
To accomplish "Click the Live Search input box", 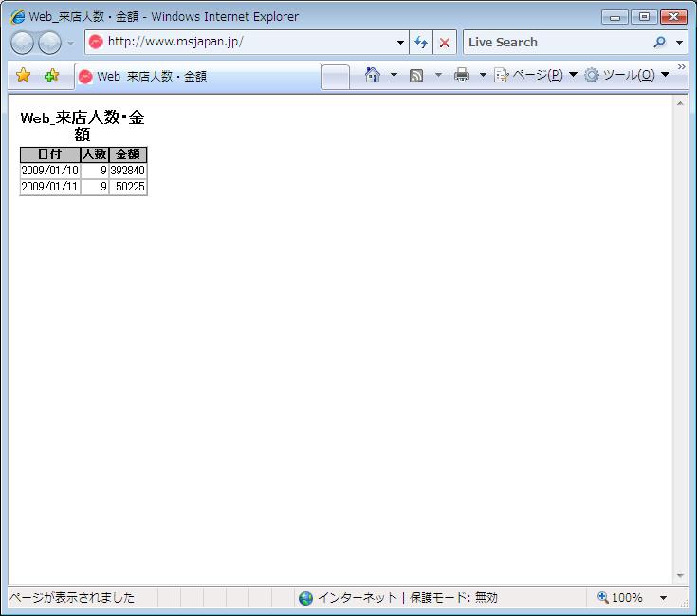I will coord(558,43).
